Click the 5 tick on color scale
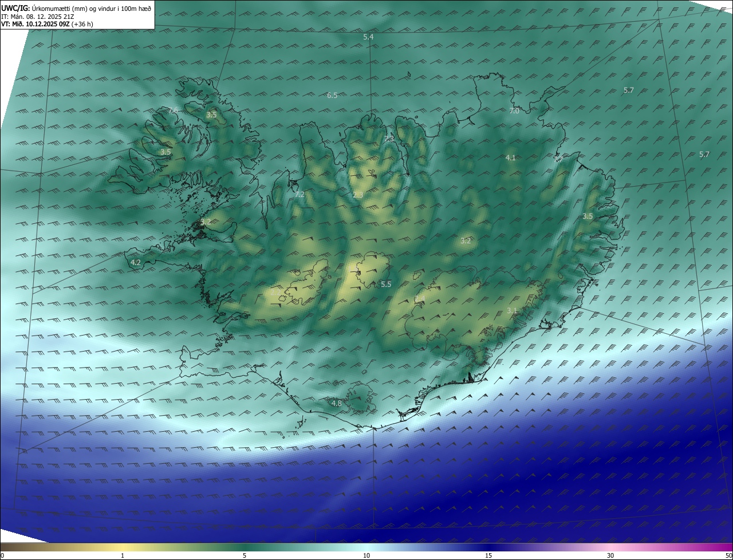Image resolution: width=733 pixels, height=560 pixels. pos(245,555)
